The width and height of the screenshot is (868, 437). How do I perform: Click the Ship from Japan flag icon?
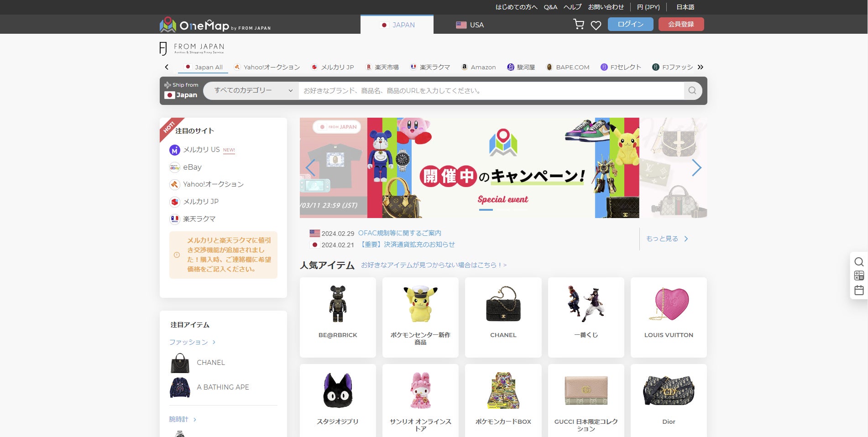[x=170, y=95]
